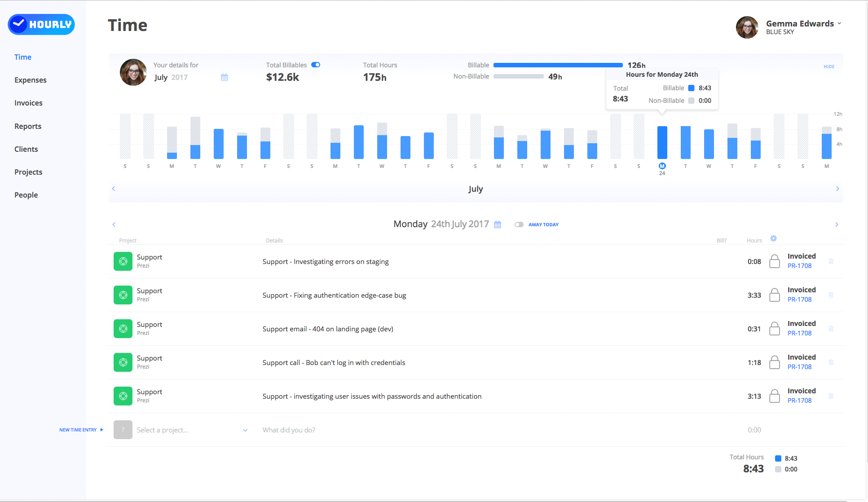Screen dimensions: 868x502
Task: Open invoice link PR-1708 in the first row
Action: 799,266
